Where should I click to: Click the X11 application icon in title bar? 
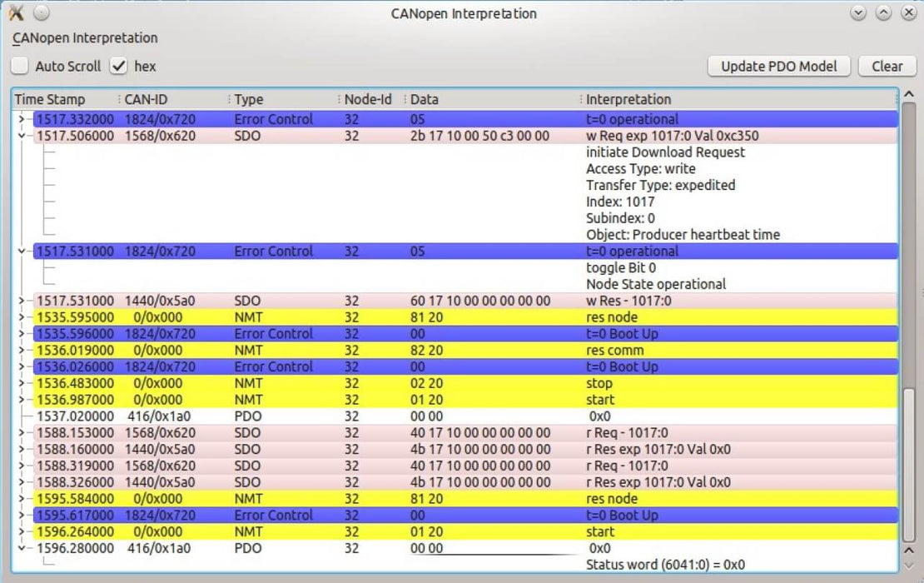click(x=16, y=13)
